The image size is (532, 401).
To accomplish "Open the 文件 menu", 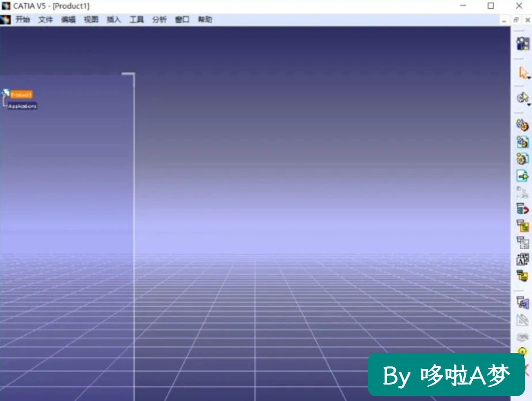I will (46, 19).
